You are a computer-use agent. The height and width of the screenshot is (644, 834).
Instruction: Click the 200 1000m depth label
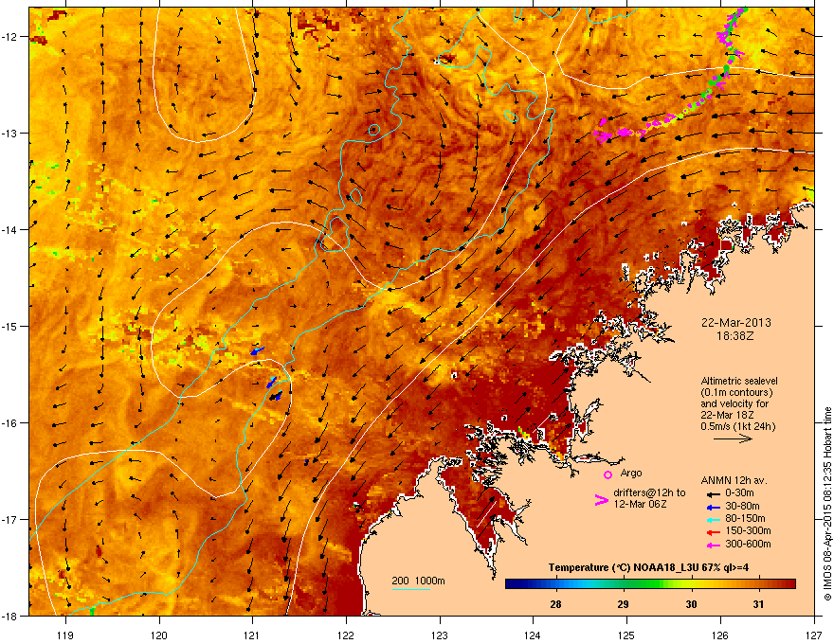pos(418,581)
